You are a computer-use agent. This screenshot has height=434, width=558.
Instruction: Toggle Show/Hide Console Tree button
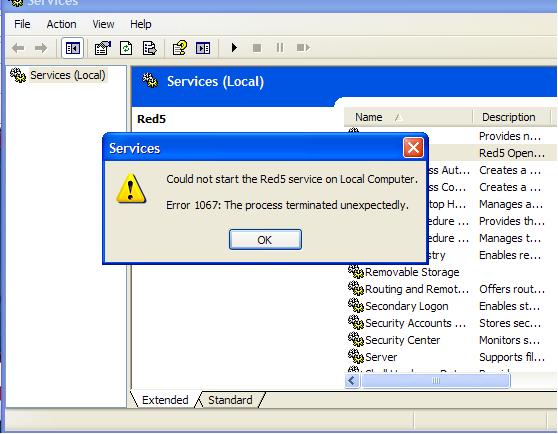click(73, 48)
